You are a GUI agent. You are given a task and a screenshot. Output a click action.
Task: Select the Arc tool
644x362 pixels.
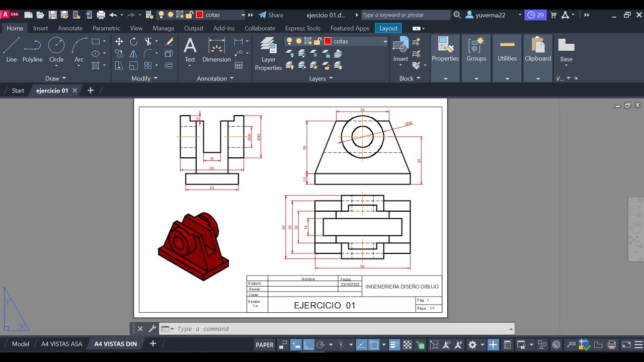tap(79, 50)
